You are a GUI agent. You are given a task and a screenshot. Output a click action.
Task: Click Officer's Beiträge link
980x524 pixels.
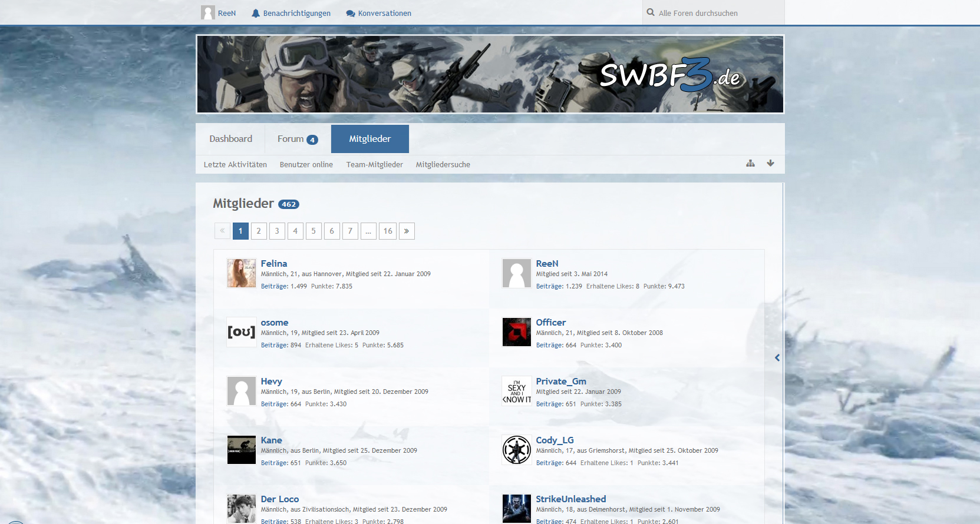coord(550,345)
